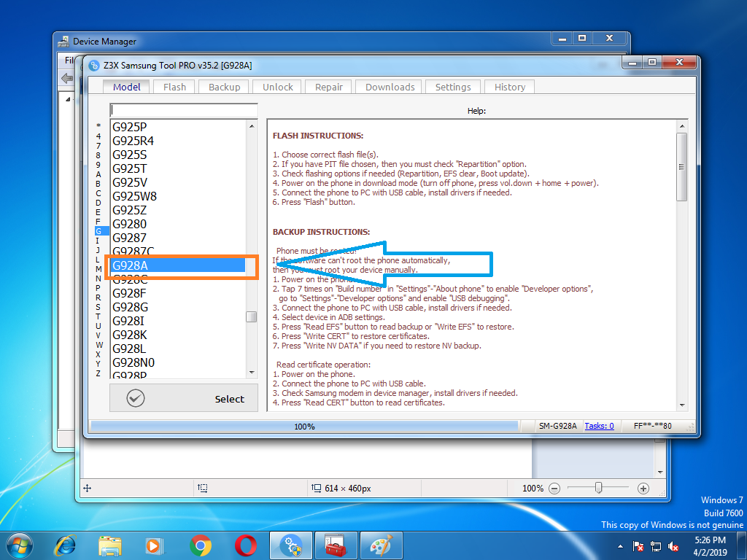Open the Tasks: 0 link

click(599, 426)
